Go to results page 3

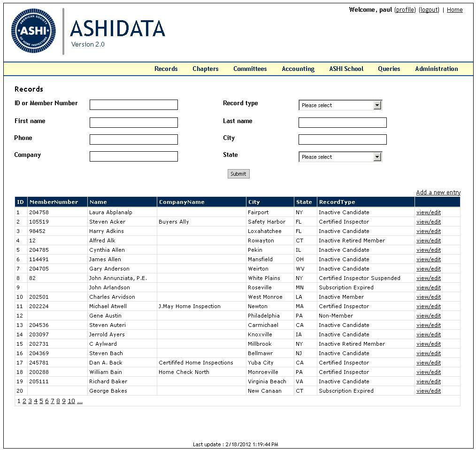pos(30,402)
